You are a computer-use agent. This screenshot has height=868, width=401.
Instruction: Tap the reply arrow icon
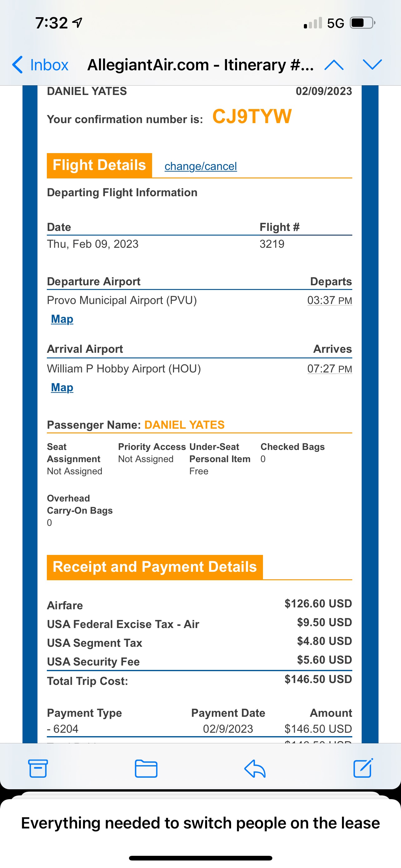(x=255, y=769)
